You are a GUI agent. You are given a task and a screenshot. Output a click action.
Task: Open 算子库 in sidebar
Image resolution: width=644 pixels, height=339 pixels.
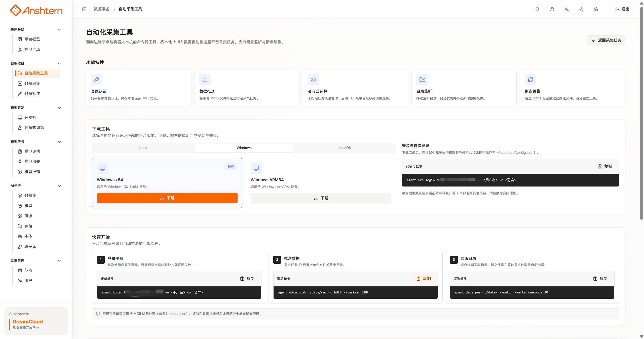[x=37, y=247]
